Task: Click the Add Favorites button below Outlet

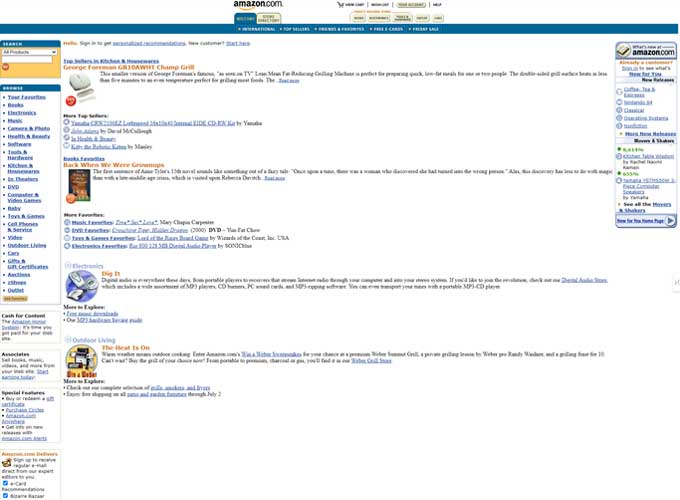Action: coord(15,299)
